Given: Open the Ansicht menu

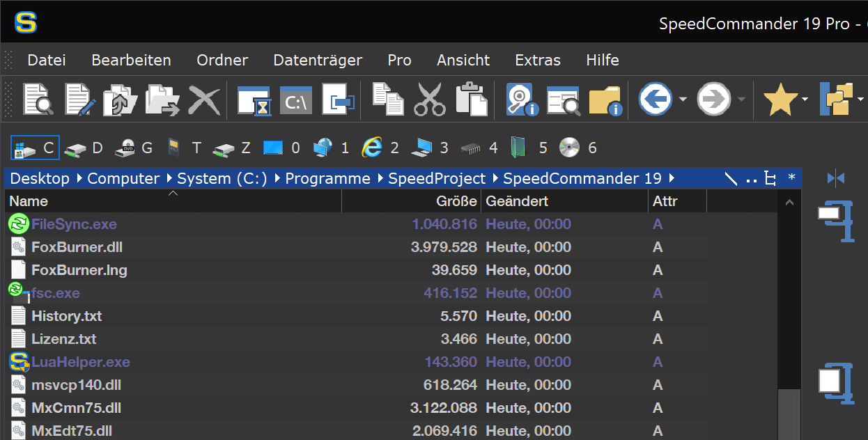Looking at the screenshot, I should [463, 61].
